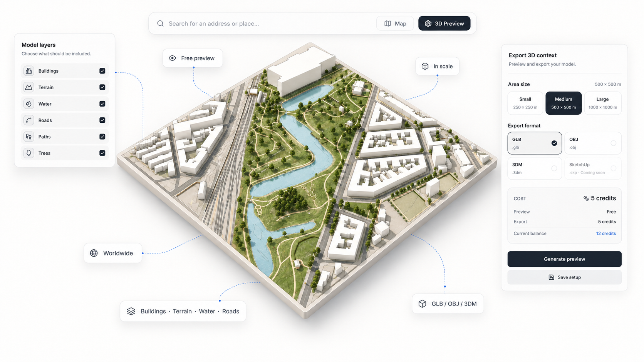Click the Free preview callout label

[193, 58]
